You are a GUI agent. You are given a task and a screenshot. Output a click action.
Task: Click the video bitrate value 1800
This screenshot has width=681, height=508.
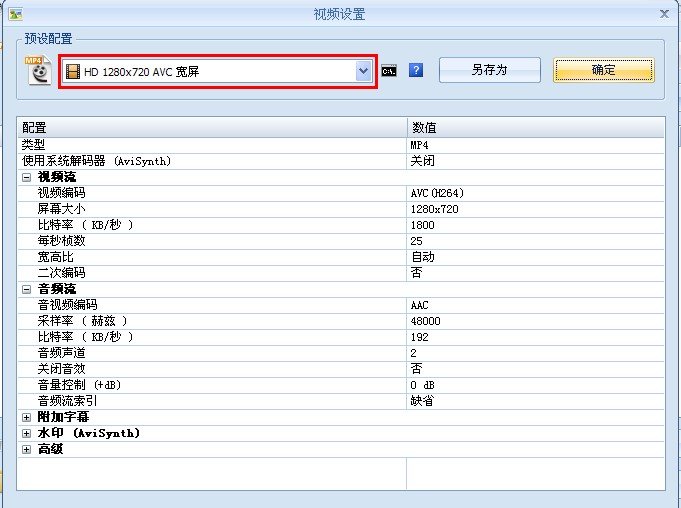[536, 225]
